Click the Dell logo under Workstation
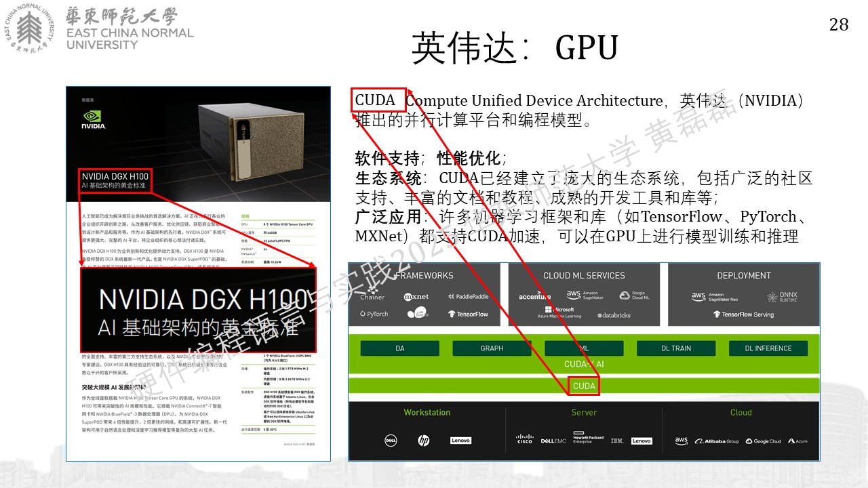Image resolution: width=868 pixels, height=488 pixels. (391, 441)
